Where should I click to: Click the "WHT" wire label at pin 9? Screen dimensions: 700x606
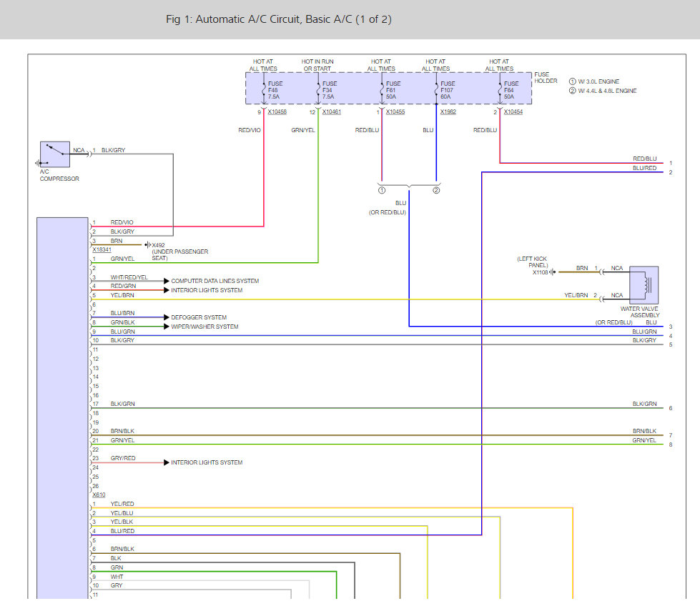click(x=117, y=577)
